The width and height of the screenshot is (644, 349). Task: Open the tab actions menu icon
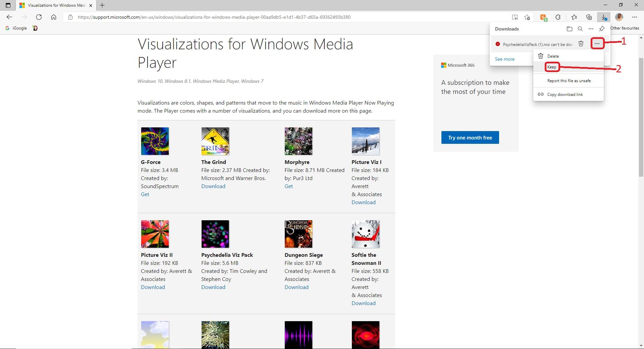click(x=8, y=5)
